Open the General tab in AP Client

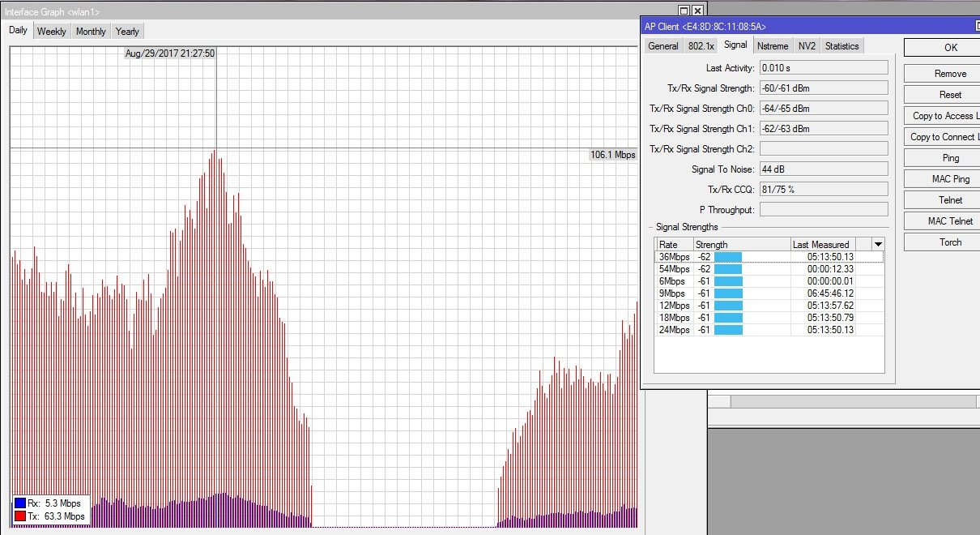663,46
